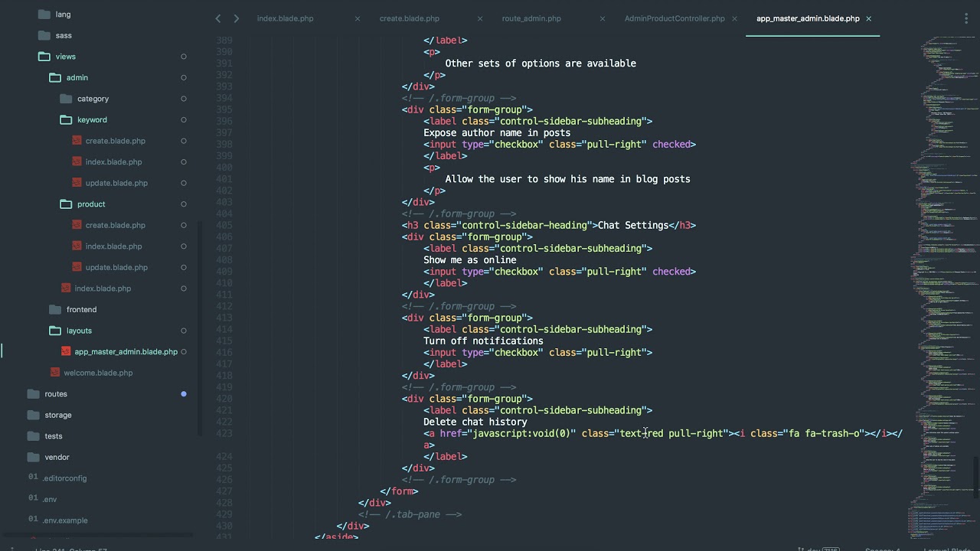Click the .env.example file type icon
This screenshot has height=551, width=980.
(x=33, y=520)
